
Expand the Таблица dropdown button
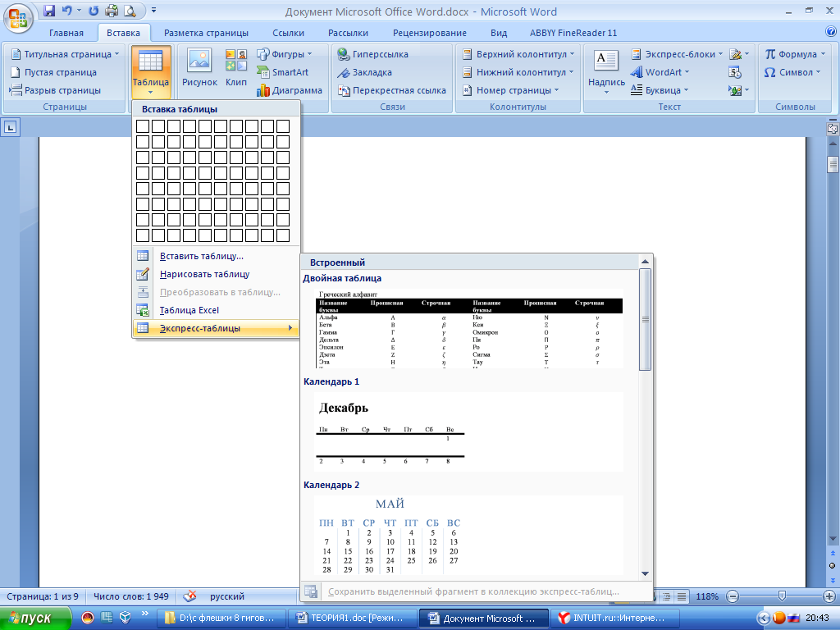(x=151, y=72)
